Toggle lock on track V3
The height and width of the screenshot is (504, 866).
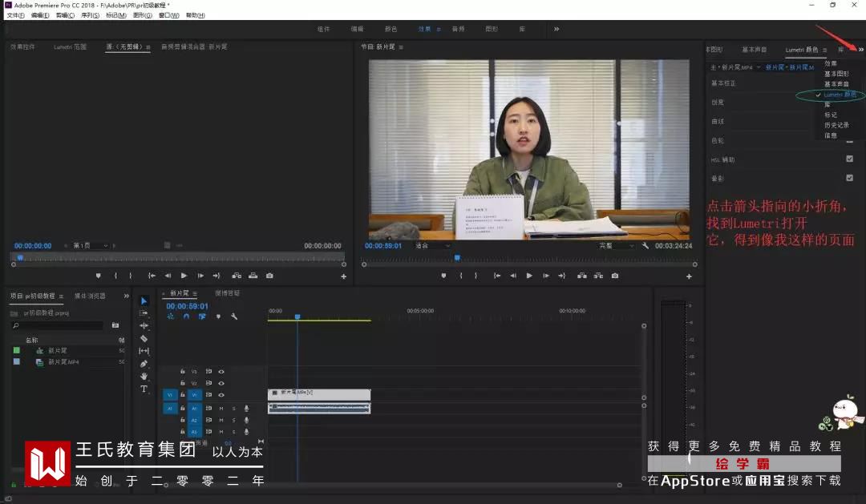182,372
